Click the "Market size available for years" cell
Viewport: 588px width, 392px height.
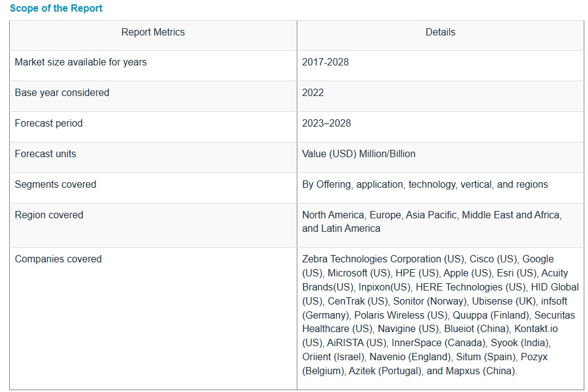click(x=81, y=62)
